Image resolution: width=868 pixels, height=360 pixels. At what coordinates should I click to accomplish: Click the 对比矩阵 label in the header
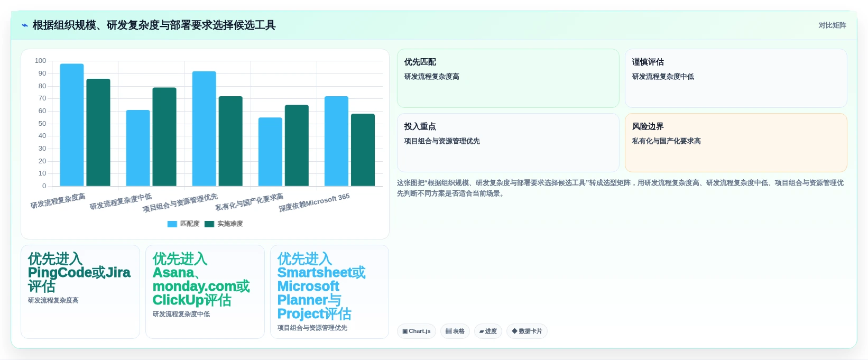[832, 25]
